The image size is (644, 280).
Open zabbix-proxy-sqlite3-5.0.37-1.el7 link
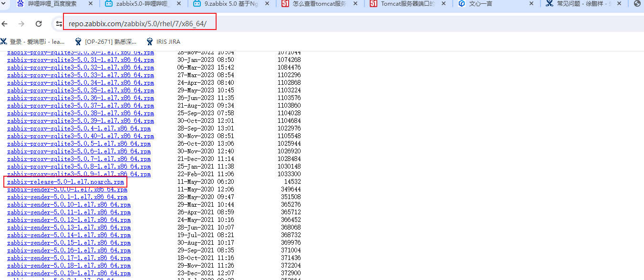tap(81, 106)
